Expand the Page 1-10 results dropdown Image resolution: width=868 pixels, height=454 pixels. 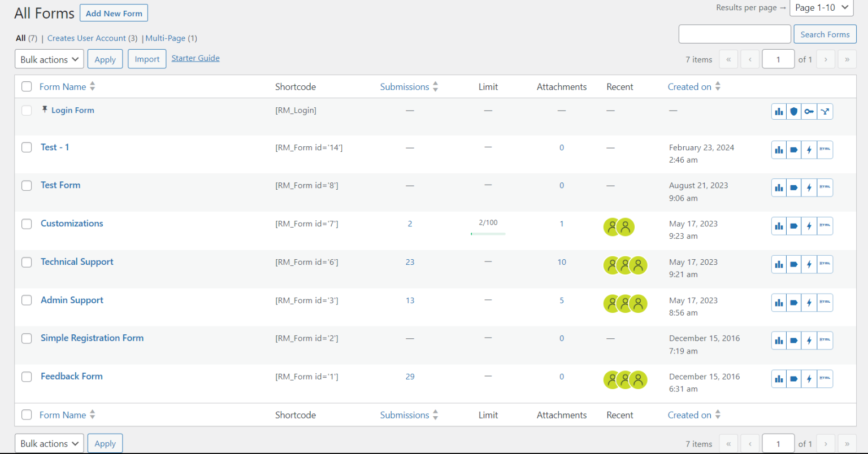tap(821, 8)
